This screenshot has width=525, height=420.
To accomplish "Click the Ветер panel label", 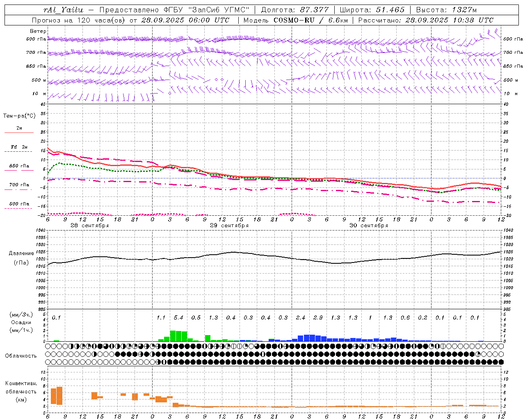I will coord(38,31).
